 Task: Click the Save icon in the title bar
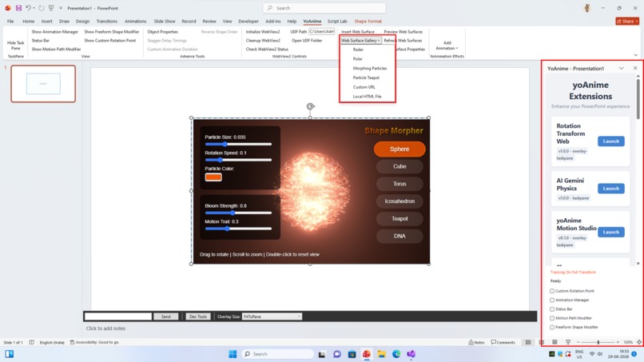tap(18, 8)
